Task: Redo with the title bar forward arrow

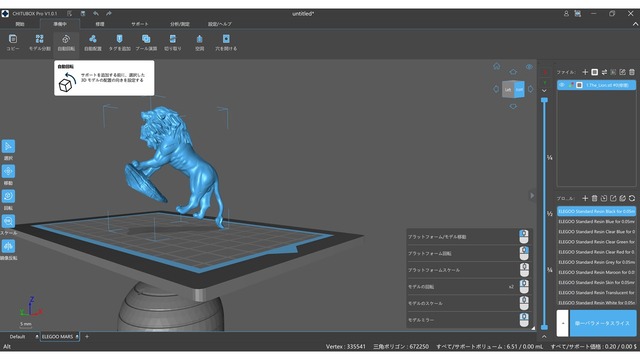Action: [109, 13]
